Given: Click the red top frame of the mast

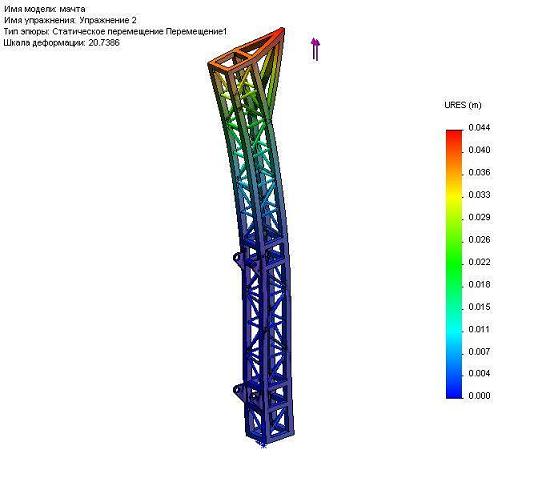Looking at the screenshot, I should click(x=246, y=51).
